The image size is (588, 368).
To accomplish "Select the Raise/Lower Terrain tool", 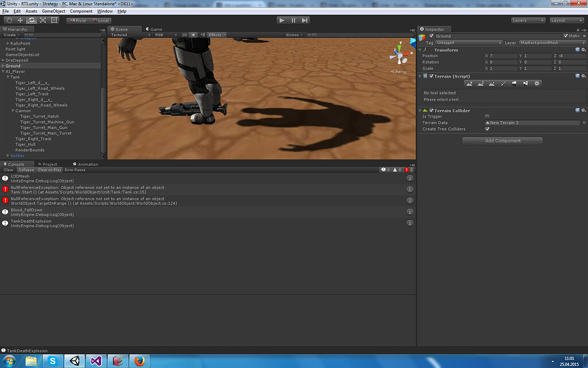I will pyautogui.click(x=469, y=83).
